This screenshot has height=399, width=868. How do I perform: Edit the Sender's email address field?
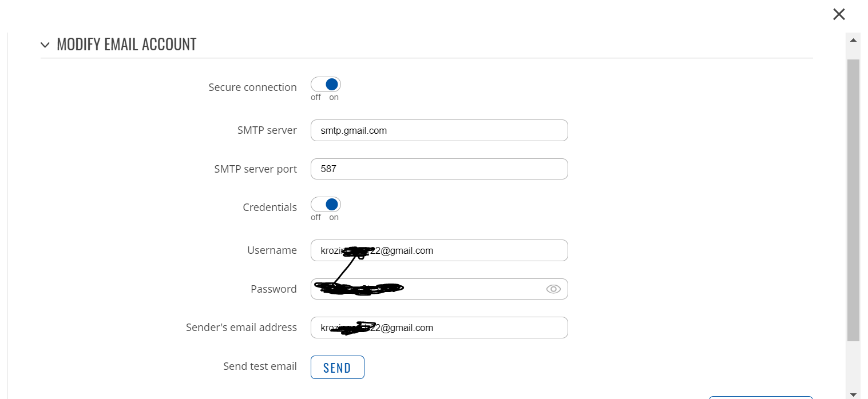tap(439, 328)
